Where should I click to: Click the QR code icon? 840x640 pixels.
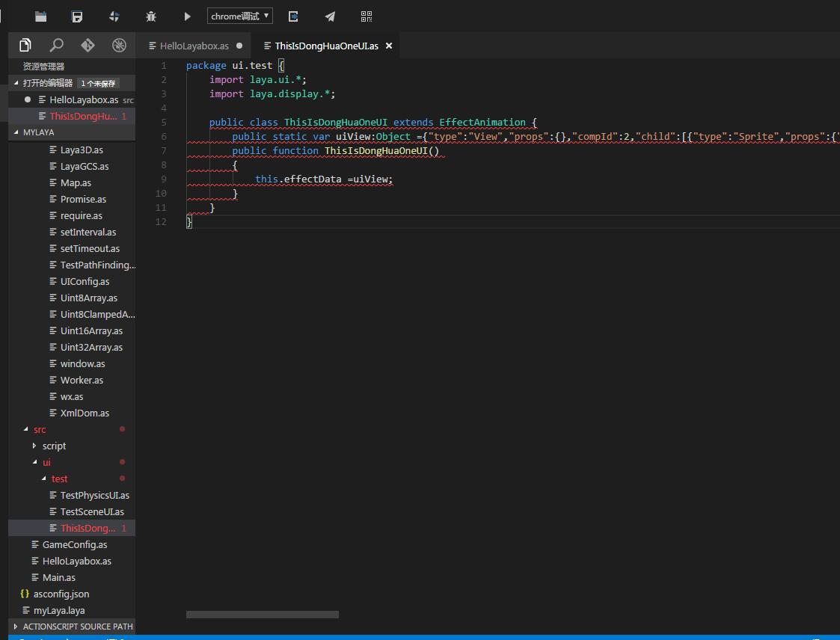(x=367, y=16)
